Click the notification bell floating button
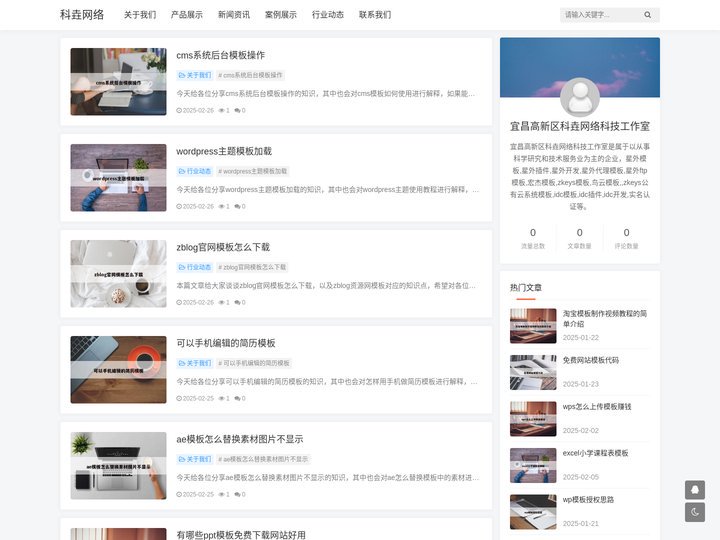Viewport: 720px width, 540px height. point(695,490)
